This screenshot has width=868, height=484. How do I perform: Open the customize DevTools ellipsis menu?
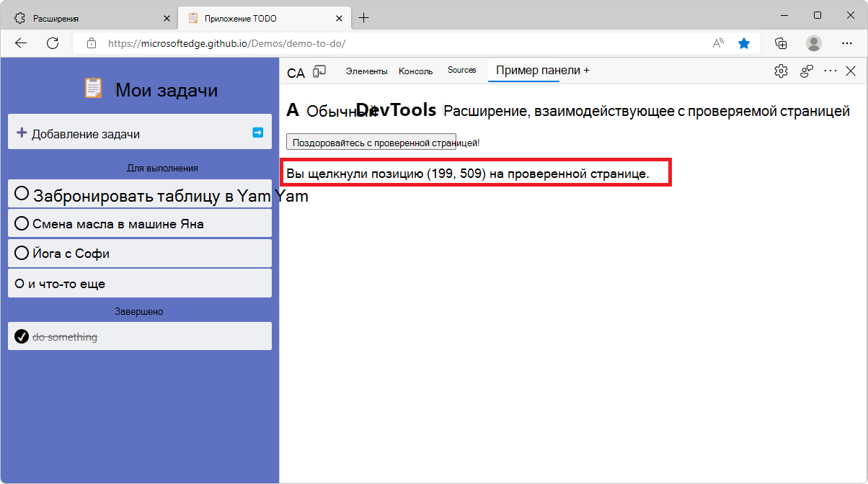[x=830, y=71]
